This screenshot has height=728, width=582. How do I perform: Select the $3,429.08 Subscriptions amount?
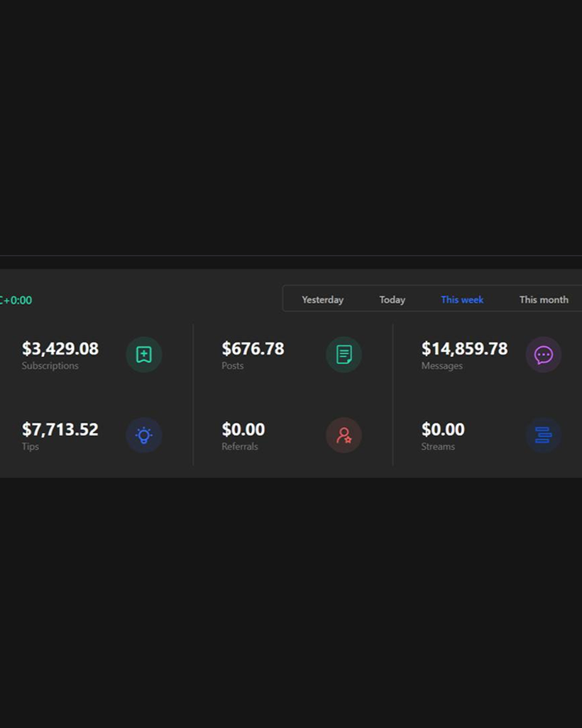point(60,348)
